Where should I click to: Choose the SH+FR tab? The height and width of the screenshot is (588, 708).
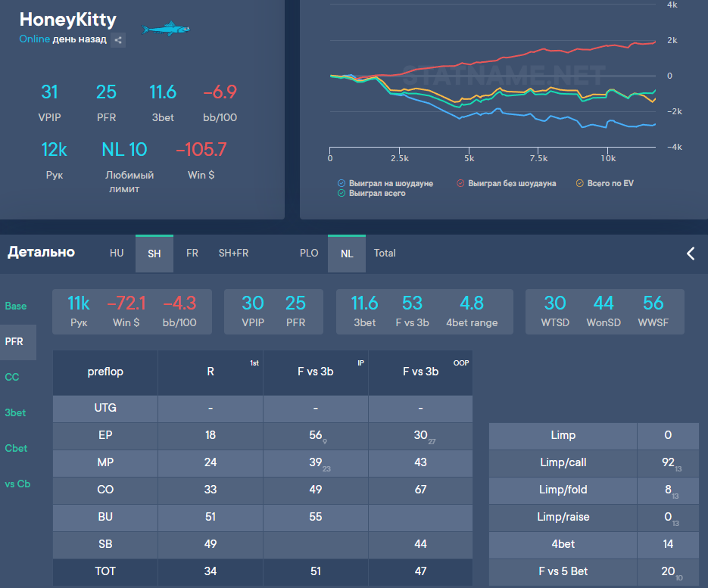coord(233,254)
